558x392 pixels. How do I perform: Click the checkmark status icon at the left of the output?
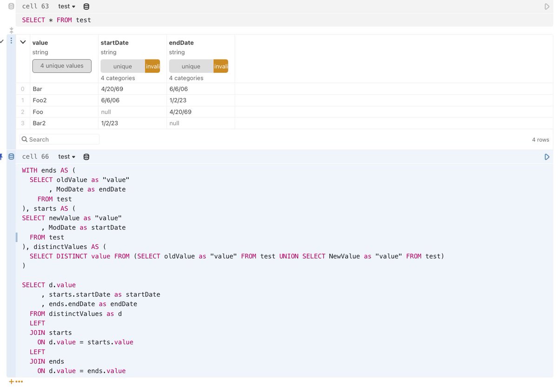(2, 41)
